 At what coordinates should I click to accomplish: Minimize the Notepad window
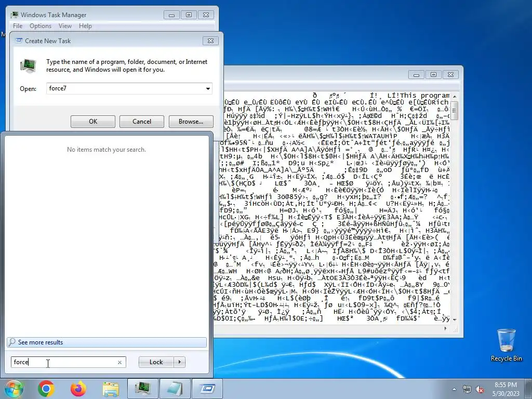tap(416, 75)
